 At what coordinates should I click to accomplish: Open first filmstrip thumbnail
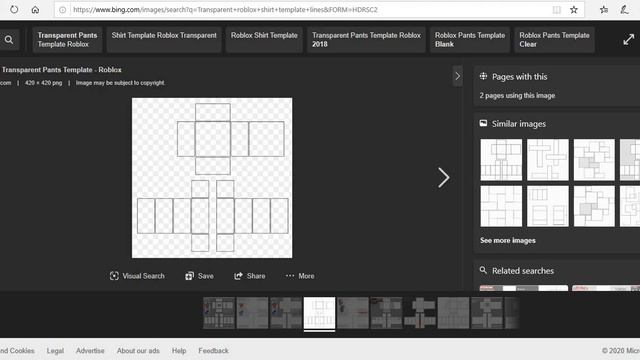point(219,313)
